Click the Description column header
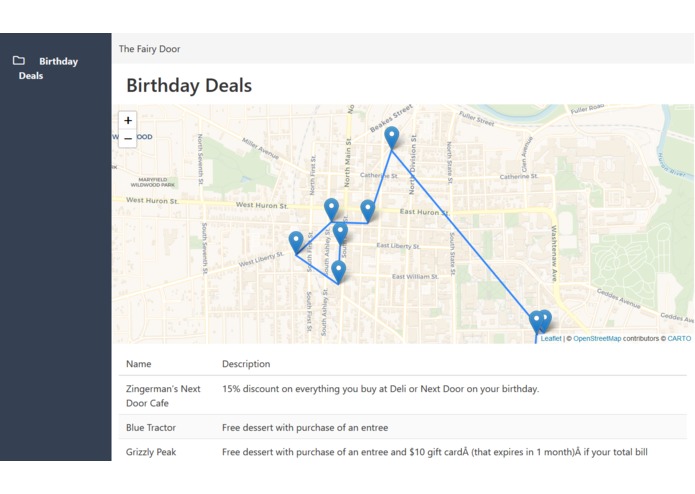The image size is (695, 494). (x=246, y=364)
